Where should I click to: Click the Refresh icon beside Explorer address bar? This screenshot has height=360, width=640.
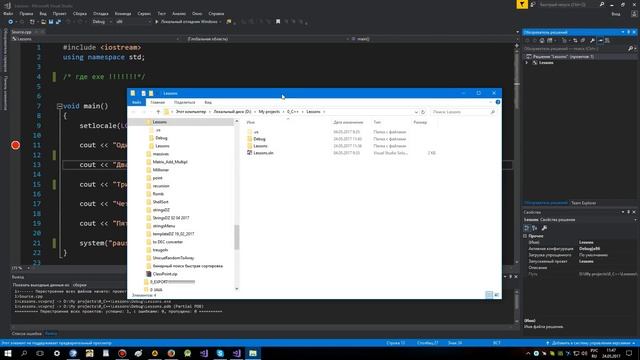423,112
